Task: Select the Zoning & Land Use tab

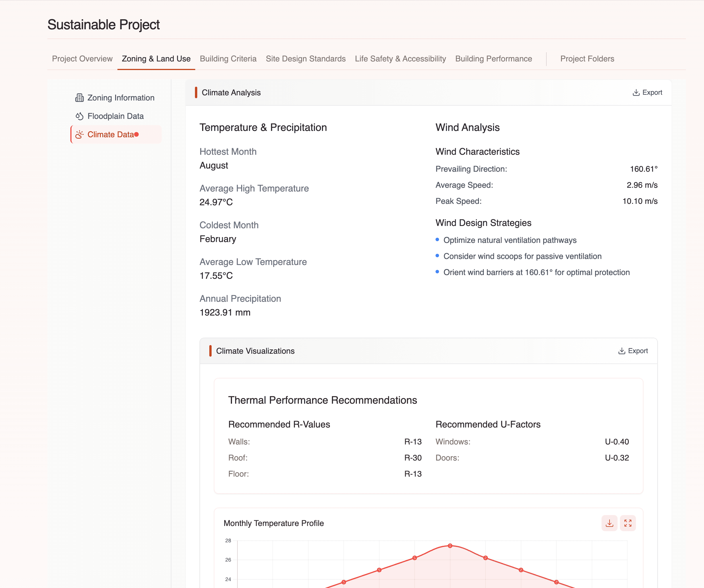Action: tap(156, 59)
